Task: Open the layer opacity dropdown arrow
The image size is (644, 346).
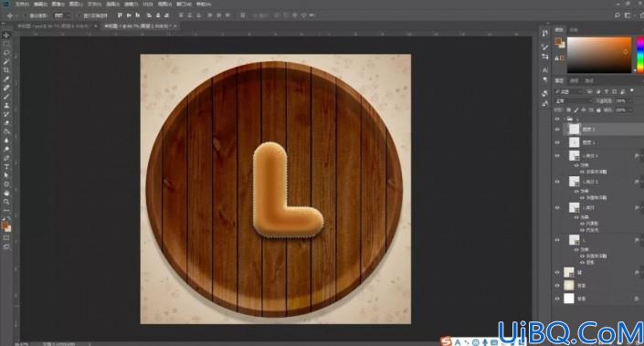Action: [629, 101]
